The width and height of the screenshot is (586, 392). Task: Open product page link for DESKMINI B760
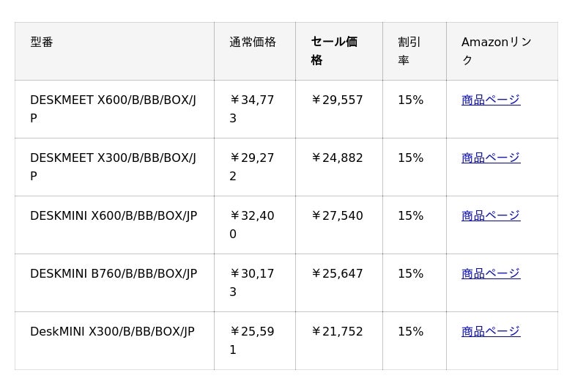pyautogui.click(x=490, y=273)
